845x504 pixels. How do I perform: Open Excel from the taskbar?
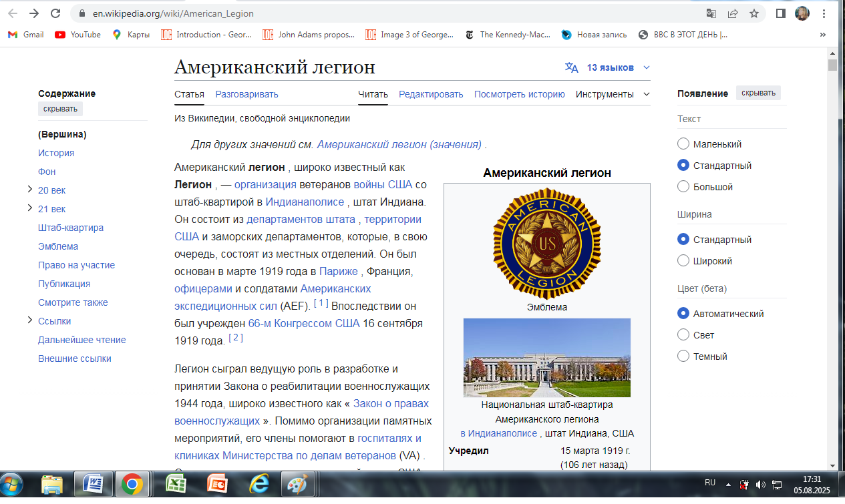[176, 485]
